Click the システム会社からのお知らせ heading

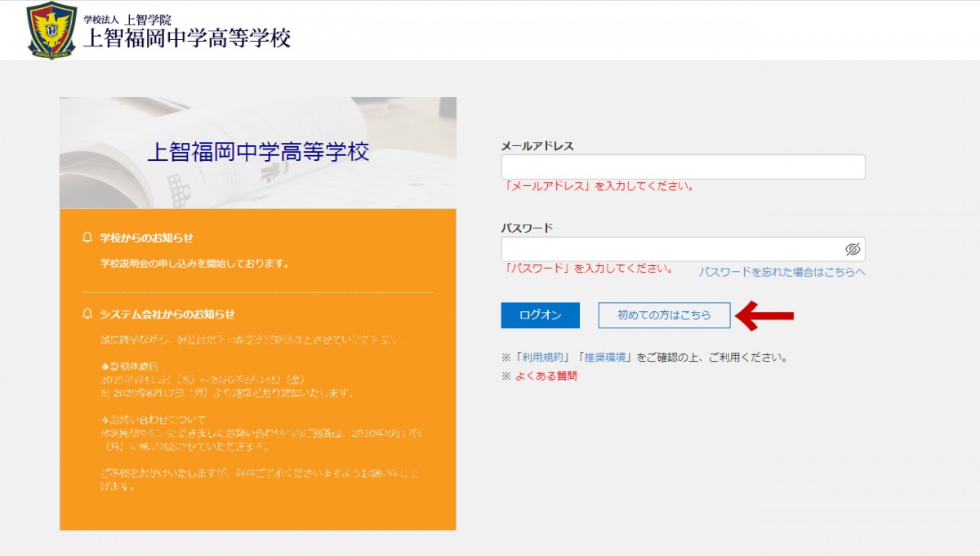(x=167, y=314)
